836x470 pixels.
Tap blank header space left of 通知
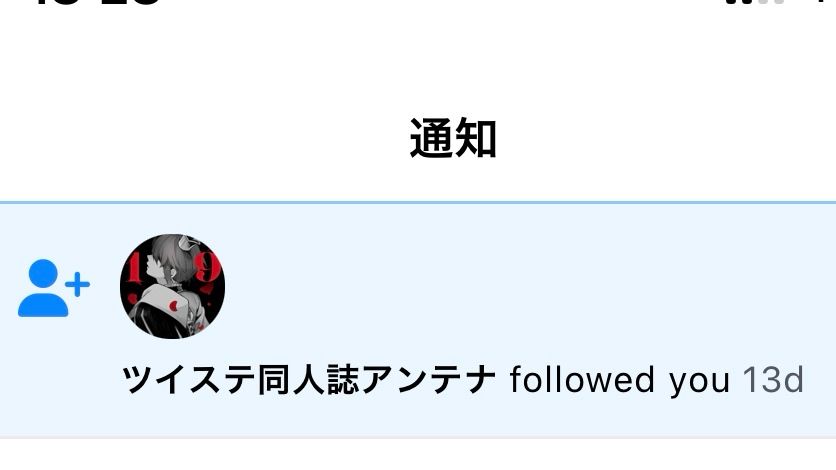[x=203, y=139]
